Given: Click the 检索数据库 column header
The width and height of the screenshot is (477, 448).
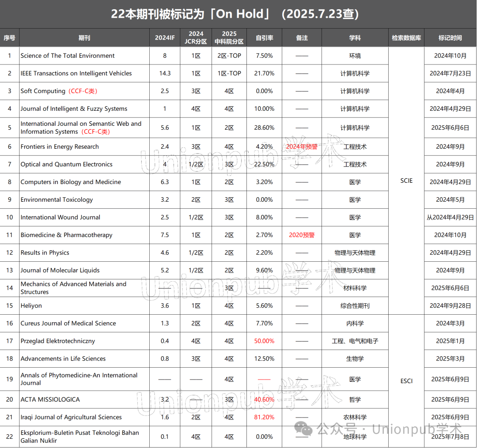Looking at the screenshot, I should point(406,38).
